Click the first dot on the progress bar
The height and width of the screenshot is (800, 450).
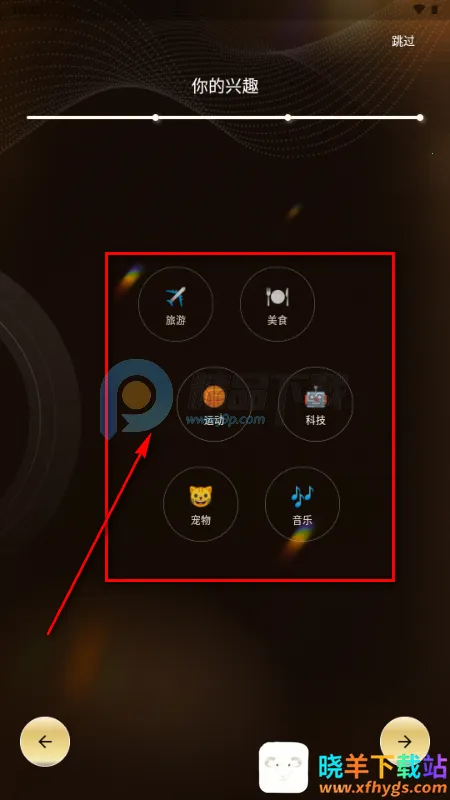point(156,117)
